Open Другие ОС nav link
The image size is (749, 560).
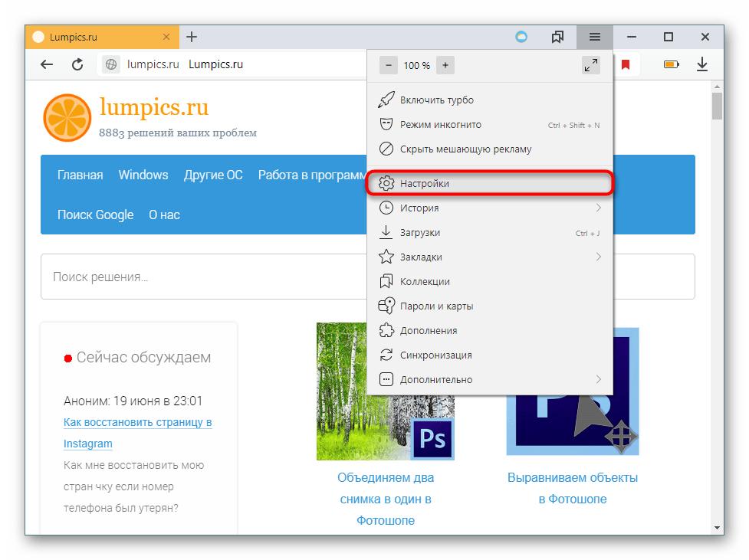(213, 175)
